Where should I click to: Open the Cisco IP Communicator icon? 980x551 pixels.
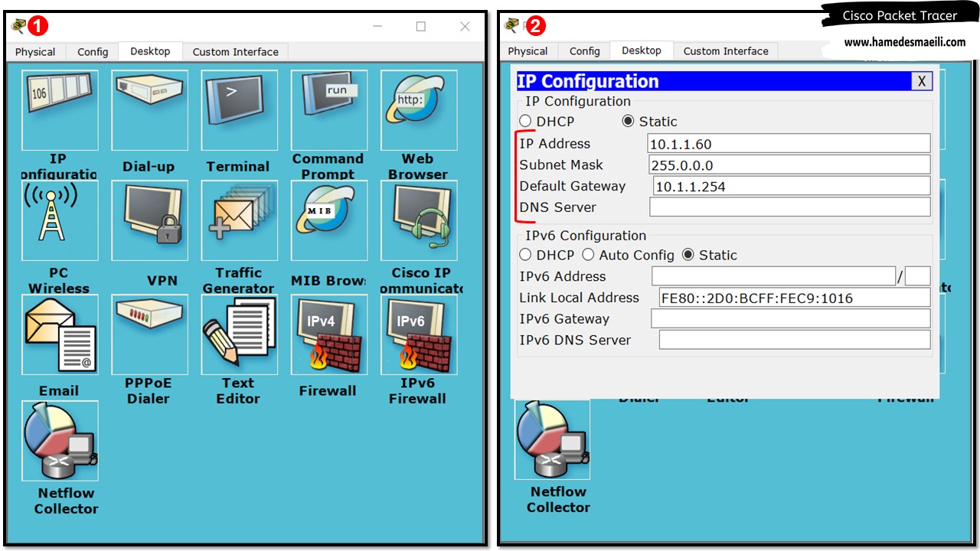[x=419, y=220]
